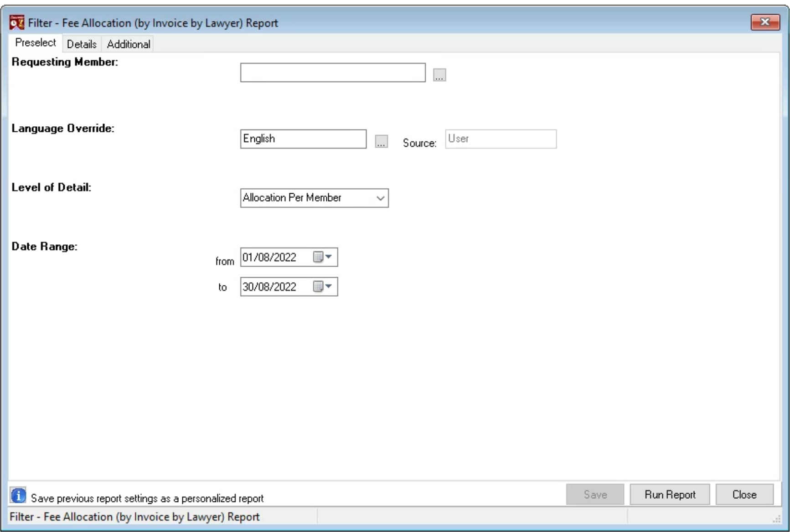This screenshot has height=532, width=790.
Task: Open the Language Override lookup ellipsis button
Action: click(x=382, y=141)
